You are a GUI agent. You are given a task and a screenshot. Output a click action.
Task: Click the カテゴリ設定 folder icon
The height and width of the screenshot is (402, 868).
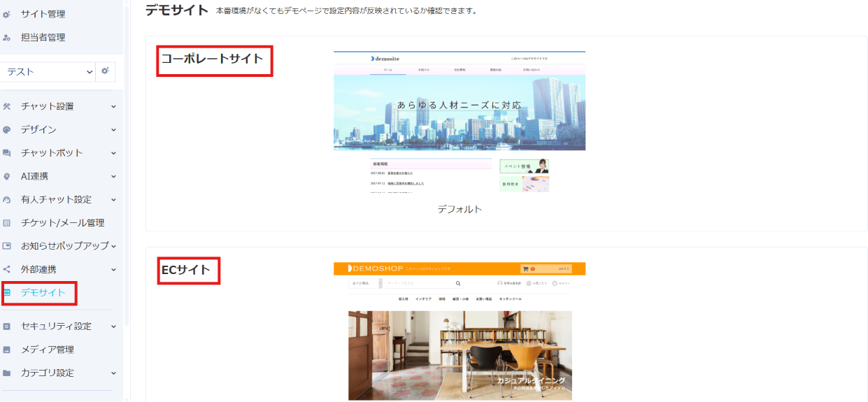click(x=7, y=373)
